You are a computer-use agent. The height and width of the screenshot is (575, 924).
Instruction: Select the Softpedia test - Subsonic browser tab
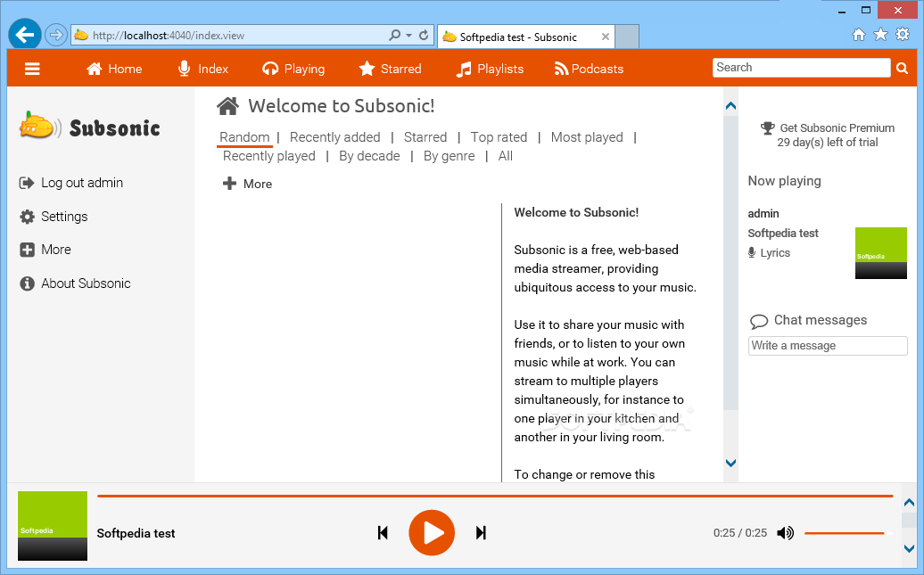tap(526, 37)
